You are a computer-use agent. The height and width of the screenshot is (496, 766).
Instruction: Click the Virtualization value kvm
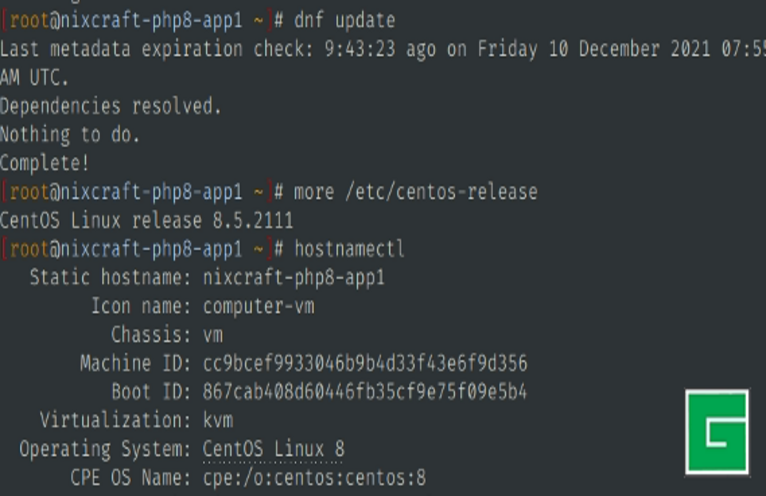pos(217,420)
